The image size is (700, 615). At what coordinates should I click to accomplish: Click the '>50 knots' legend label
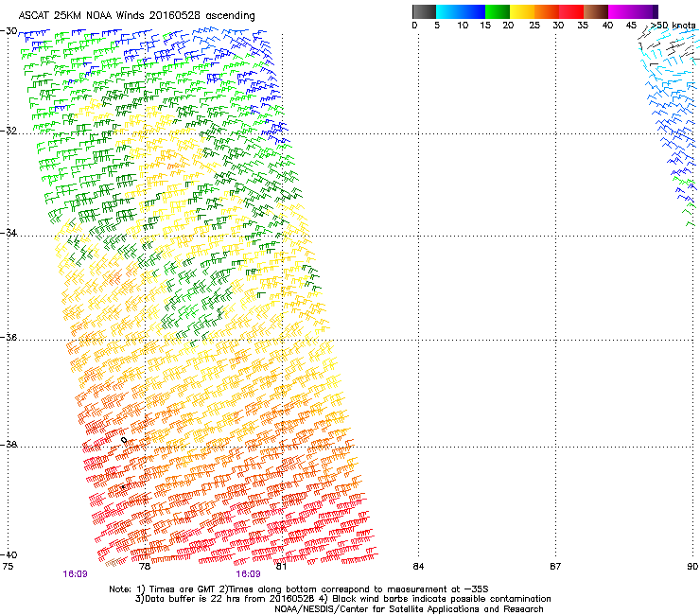pos(673,26)
